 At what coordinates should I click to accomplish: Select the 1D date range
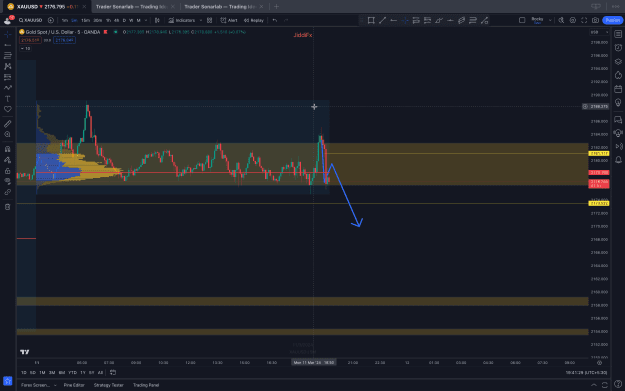[24, 373]
